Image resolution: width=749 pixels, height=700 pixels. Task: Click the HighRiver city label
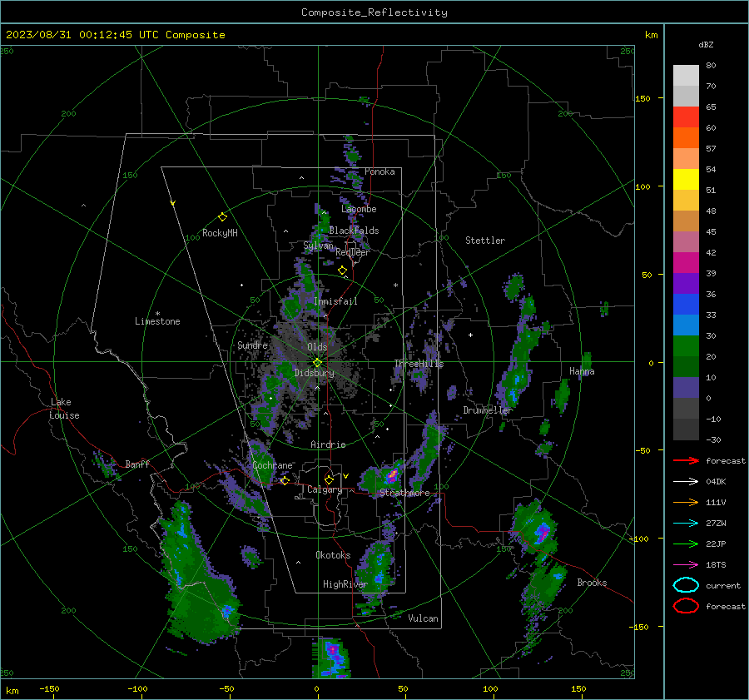[x=345, y=584]
